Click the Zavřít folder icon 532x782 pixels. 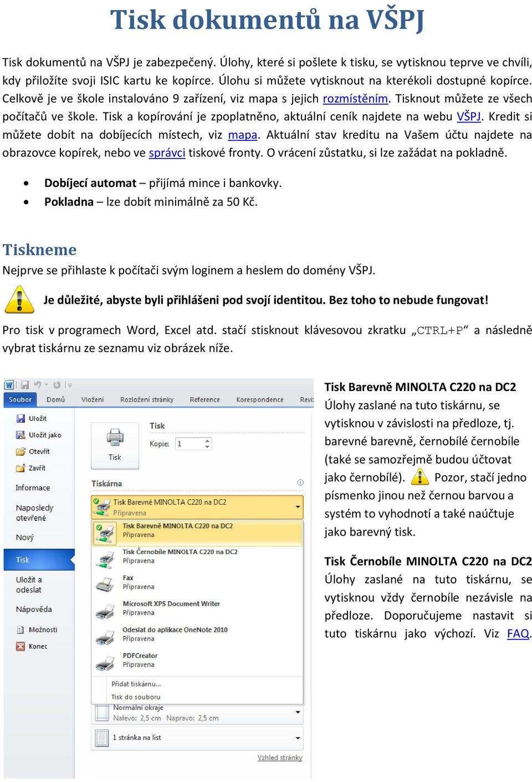click(21, 468)
